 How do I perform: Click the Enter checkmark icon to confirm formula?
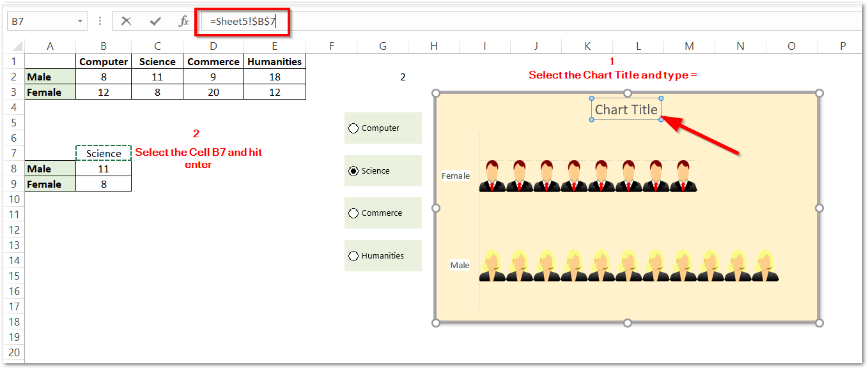pyautogui.click(x=155, y=20)
